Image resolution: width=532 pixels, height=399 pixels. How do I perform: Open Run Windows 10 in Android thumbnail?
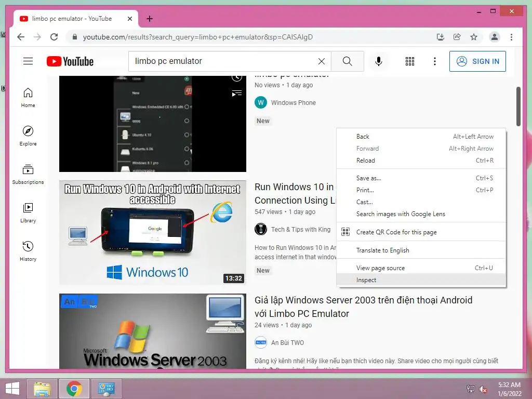pyautogui.click(x=152, y=232)
